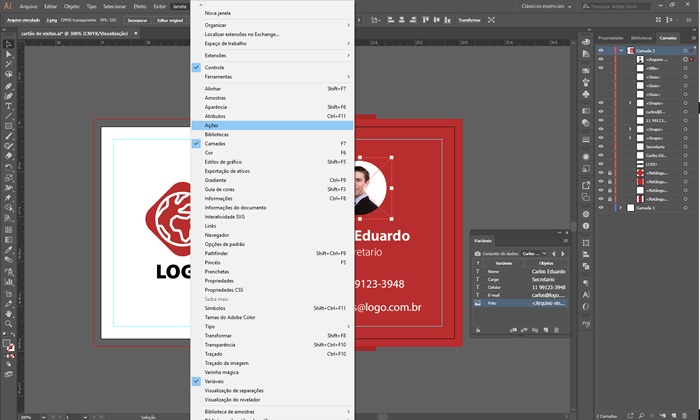Open the Espaço de trabalho submenu

click(x=272, y=44)
